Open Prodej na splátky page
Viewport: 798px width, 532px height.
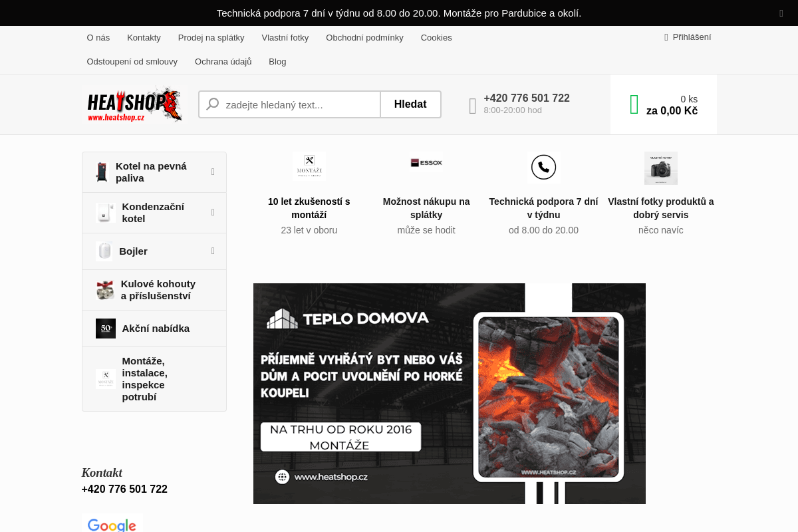(211, 38)
